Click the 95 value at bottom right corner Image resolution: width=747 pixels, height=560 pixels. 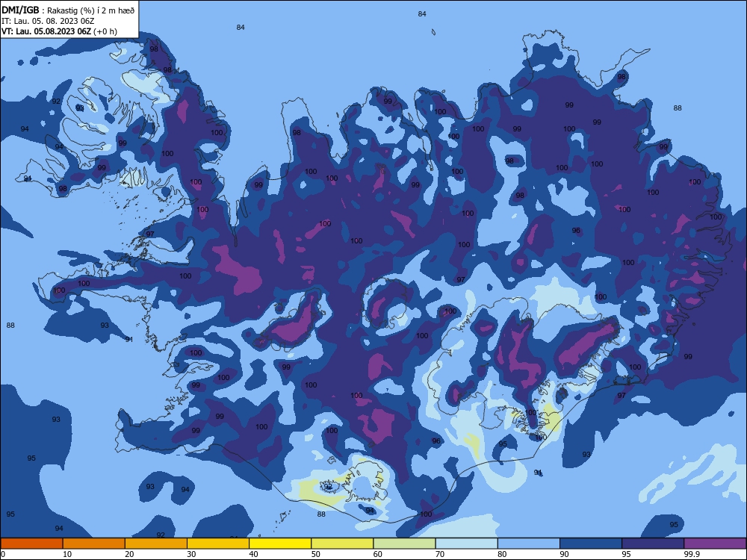[x=674, y=525]
